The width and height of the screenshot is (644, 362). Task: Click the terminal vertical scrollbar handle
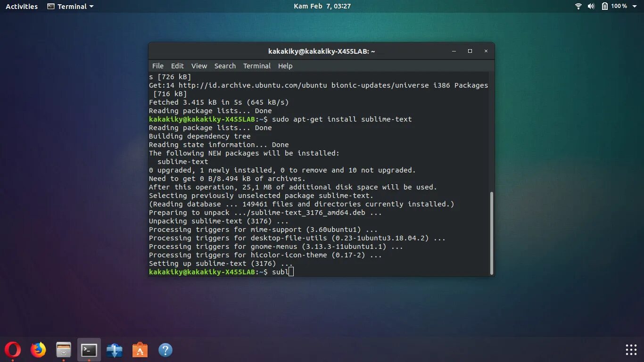point(492,233)
